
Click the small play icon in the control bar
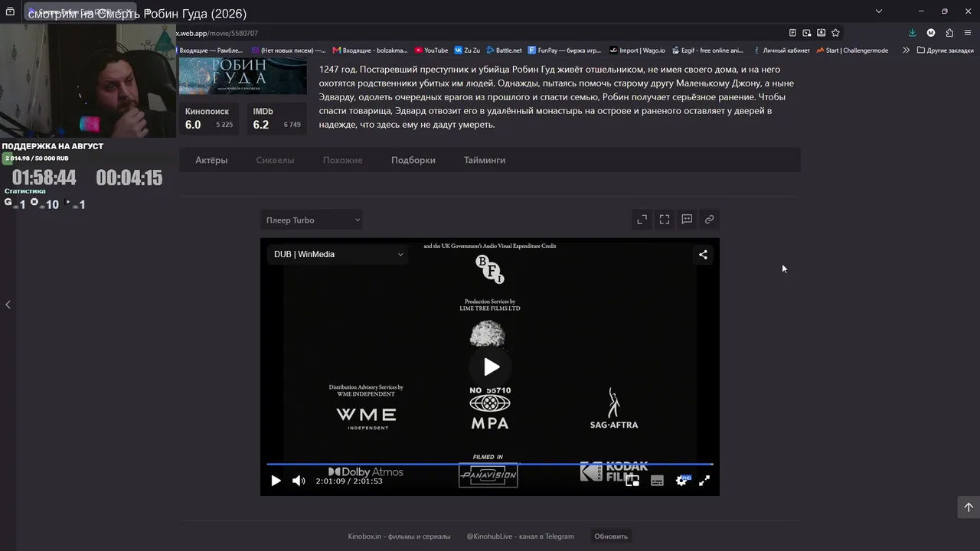coord(276,481)
